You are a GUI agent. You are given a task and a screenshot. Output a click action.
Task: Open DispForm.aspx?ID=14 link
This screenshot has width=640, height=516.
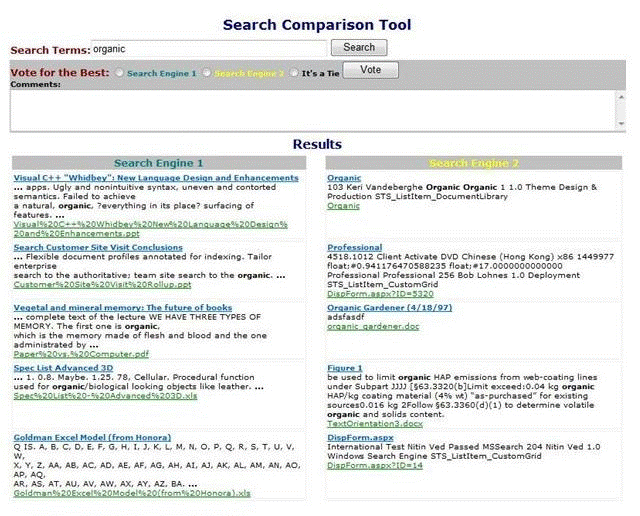pyautogui.click(x=375, y=465)
